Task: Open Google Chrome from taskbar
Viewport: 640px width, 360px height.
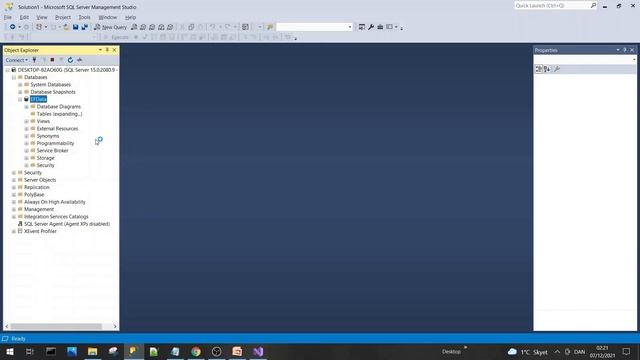Action: [196, 351]
